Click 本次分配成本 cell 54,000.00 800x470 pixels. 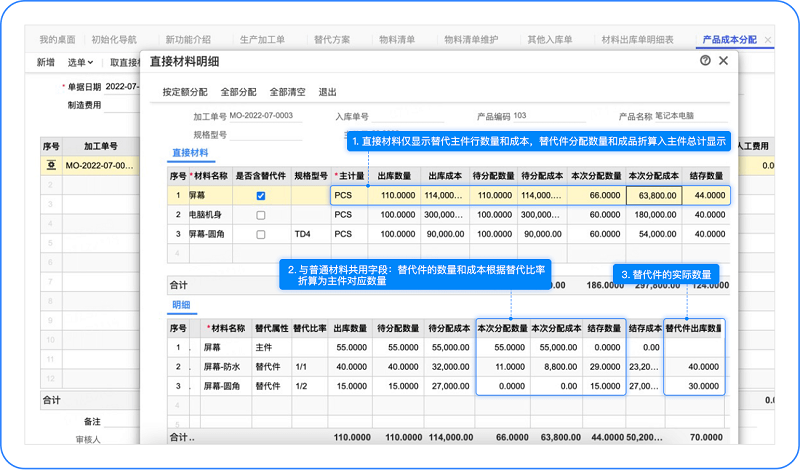pyautogui.click(x=654, y=234)
